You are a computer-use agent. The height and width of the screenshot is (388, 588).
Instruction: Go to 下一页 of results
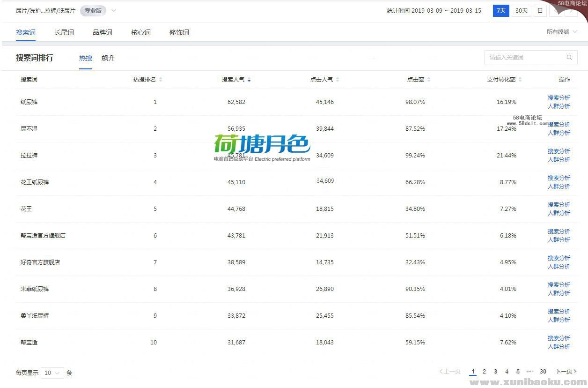566,372
